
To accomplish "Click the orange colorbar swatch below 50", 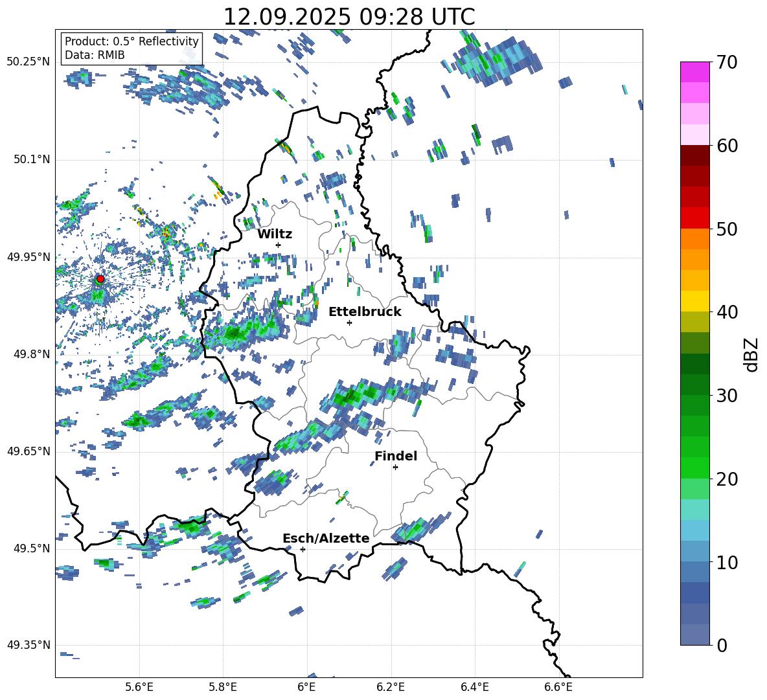I will pyautogui.click(x=695, y=239).
